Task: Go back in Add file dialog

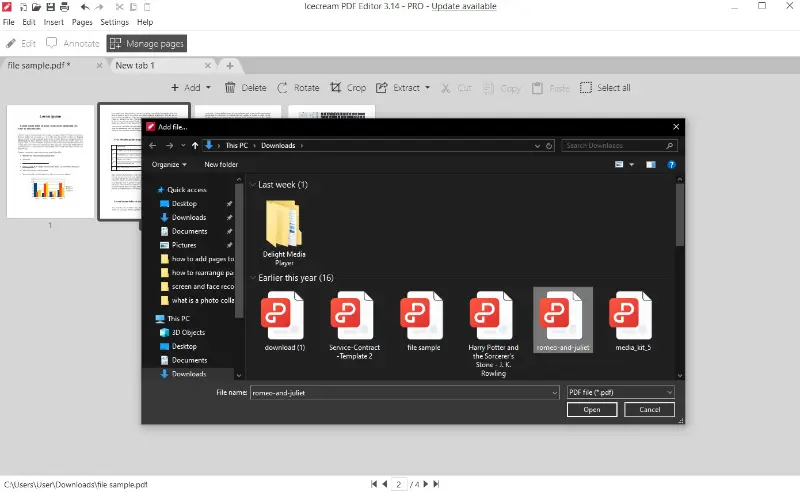Action: click(153, 145)
